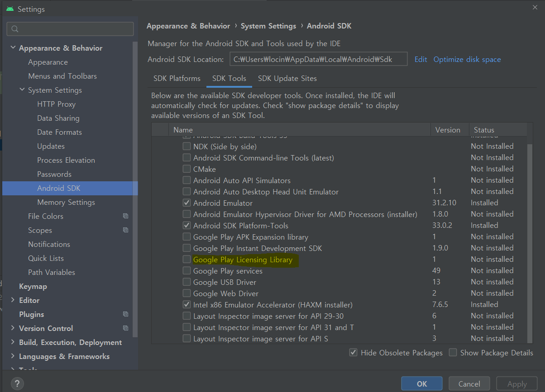Viewport: 545px width, 392px height.
Task: Click the Android SDK Location path field
Action: click(319, 59)
